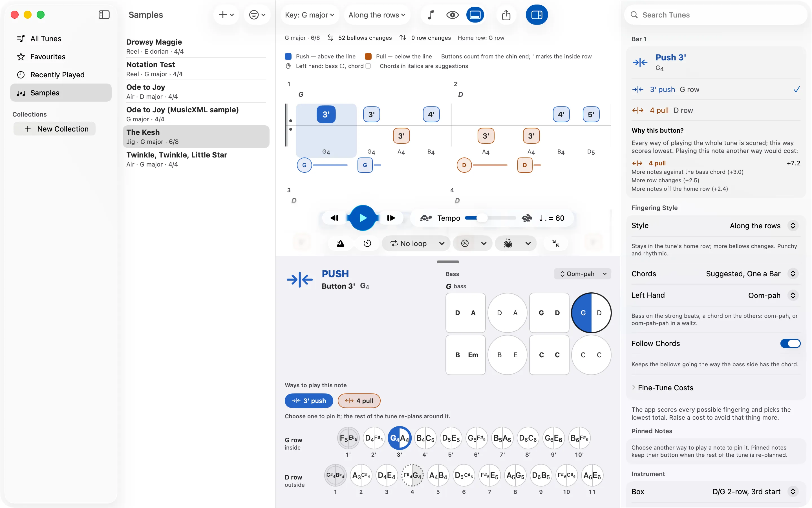Toggle the left sidebar panel icon

104,15
